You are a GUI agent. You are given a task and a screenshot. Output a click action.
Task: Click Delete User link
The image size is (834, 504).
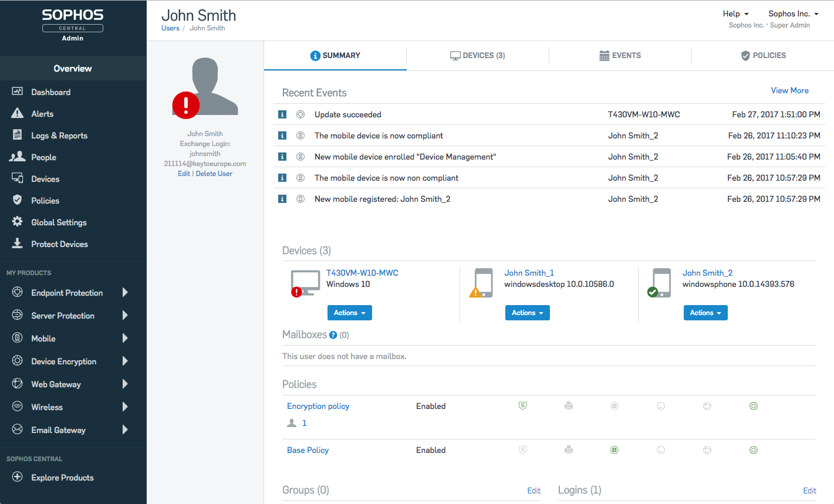[x=214, y=174]
